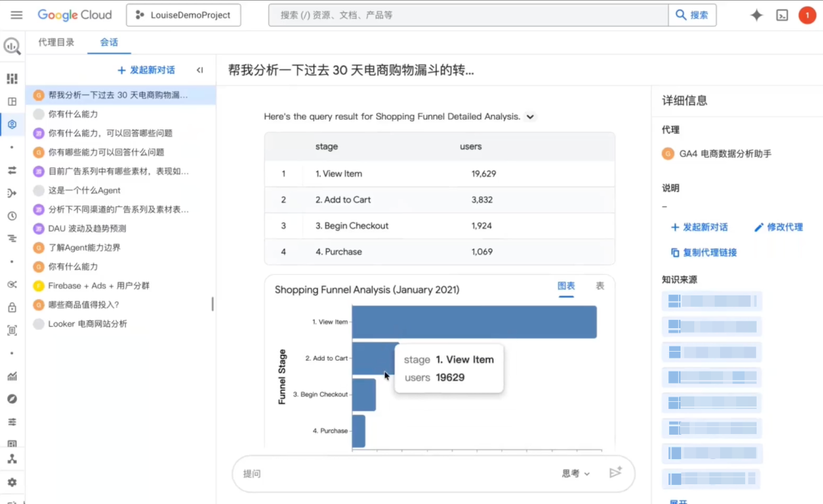Switch chart card to 表 view
The image size is (823, 504).
(600, 285)
